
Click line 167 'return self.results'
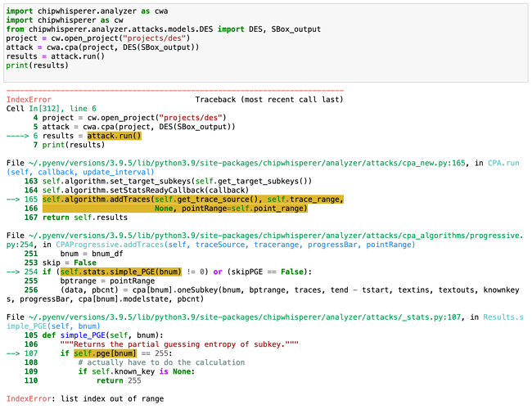85,218
